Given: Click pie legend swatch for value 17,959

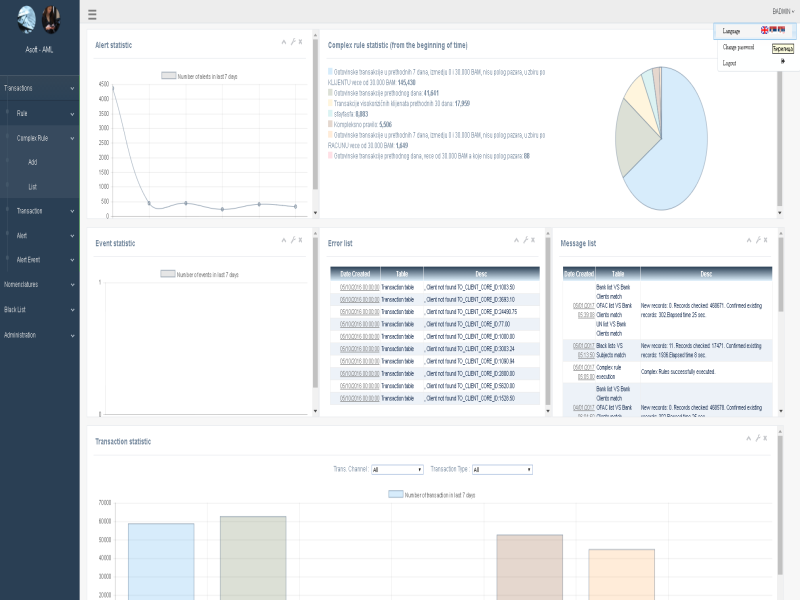Looking at the screenshot, I should point(330,103).
